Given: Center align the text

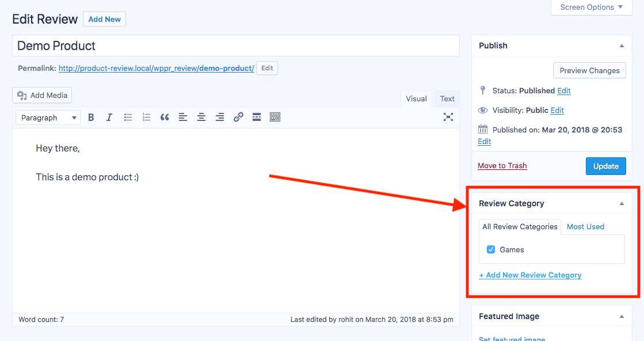Looking at the screenshot, I should coord(201,118).
